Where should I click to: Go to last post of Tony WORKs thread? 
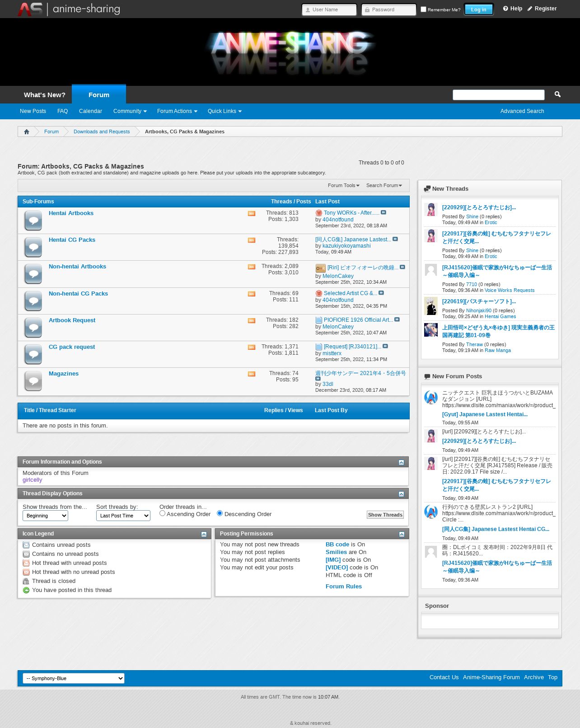click(384, 212)
